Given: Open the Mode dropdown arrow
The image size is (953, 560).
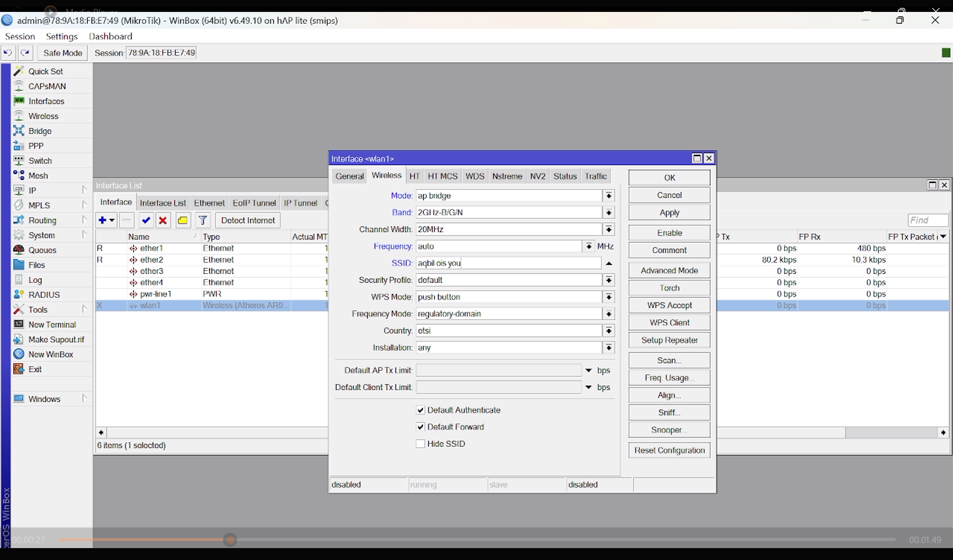Looking at the screenshot, I should tap(609, 196).
